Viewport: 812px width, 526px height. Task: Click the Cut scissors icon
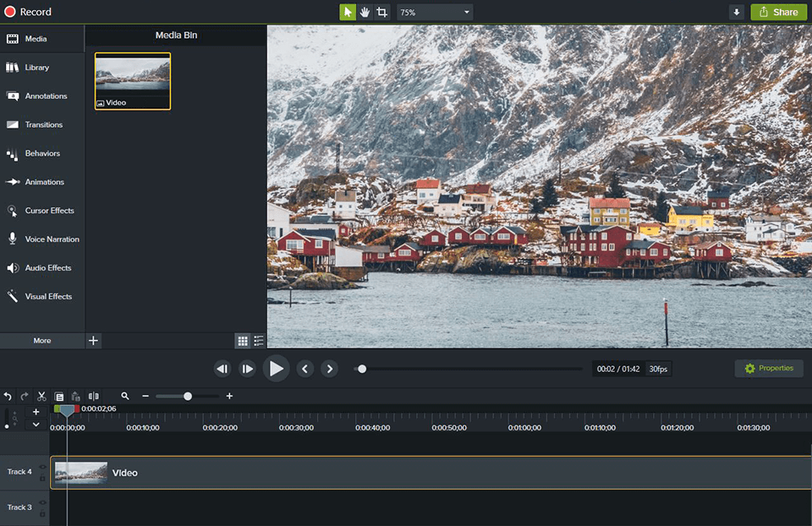point(41,396)
